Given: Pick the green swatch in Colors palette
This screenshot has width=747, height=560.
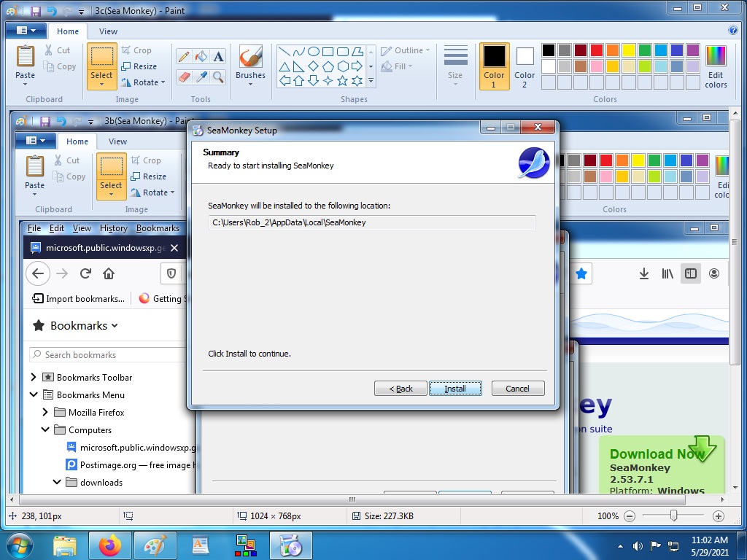Looking at the screenshot, I should tap(645, 50).
